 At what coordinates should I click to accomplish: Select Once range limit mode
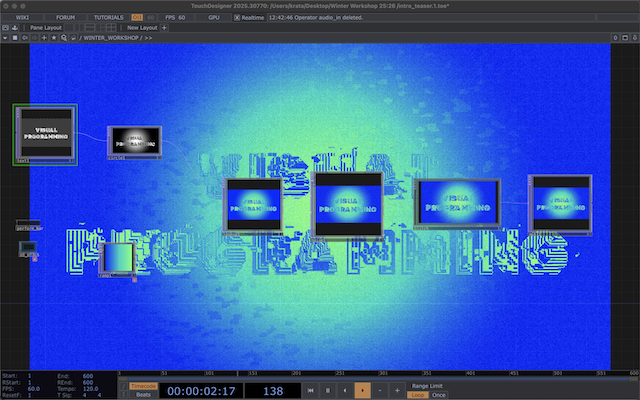[x=439, y=394]
